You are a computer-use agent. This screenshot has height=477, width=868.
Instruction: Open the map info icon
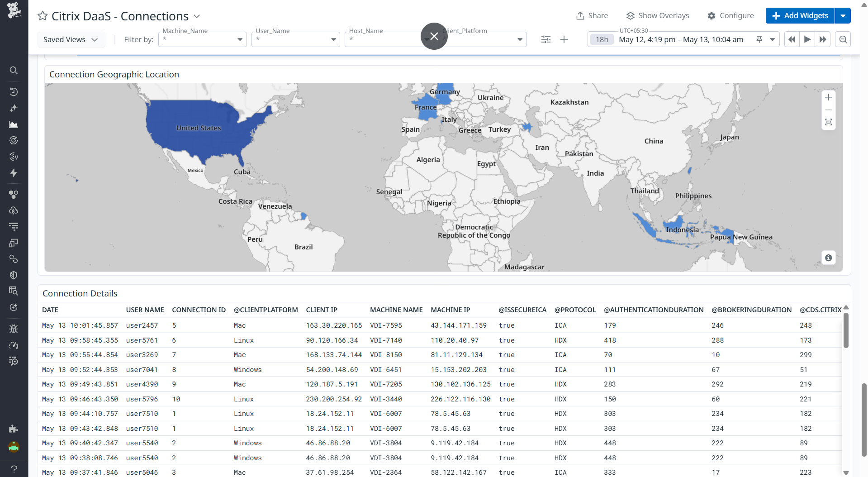[x=828, y=258]
